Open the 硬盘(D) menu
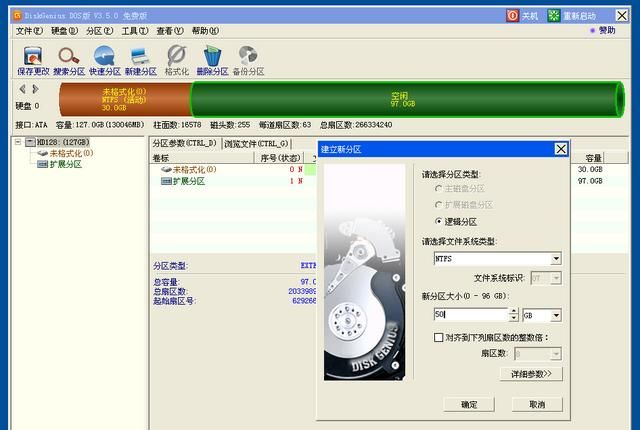This screenshot has width=640, height=430. pyautogui.click(x=64, y=31)
